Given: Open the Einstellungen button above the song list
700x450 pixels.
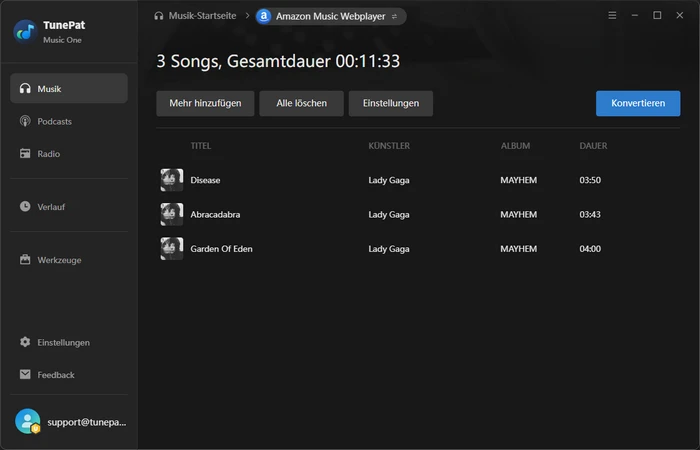Looking at the screenshot, I should 391,103.
